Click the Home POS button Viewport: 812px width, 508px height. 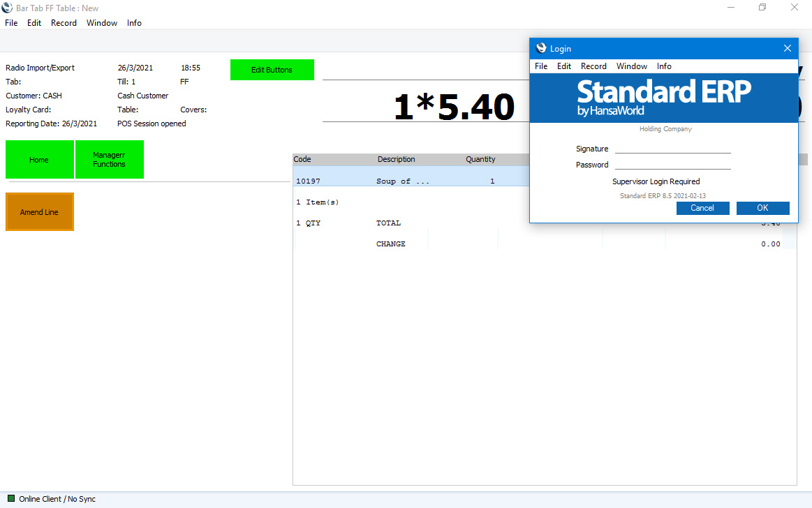click(39, 159)
